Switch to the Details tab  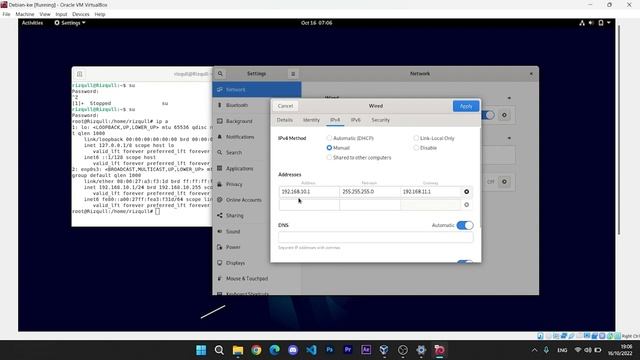[x=284, y=120]
